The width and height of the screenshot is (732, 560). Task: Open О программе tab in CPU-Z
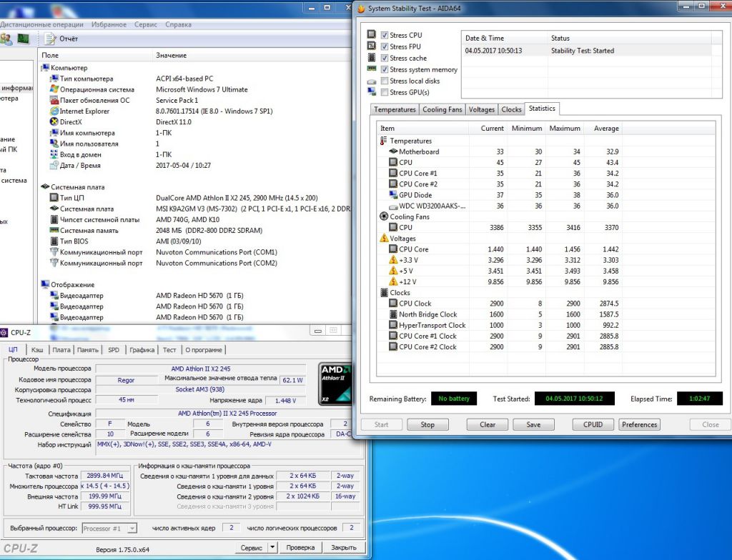204,350
